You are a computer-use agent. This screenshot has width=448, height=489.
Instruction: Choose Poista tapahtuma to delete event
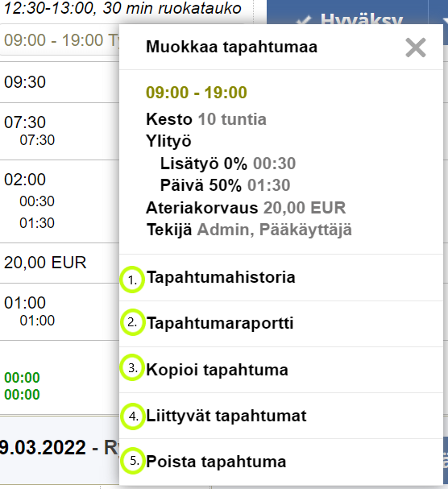click(281, 462)
